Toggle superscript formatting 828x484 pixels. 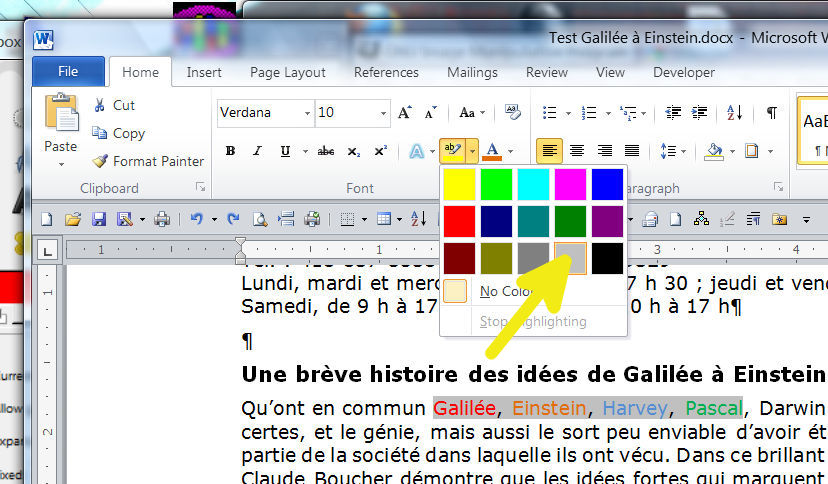[x=381, y=151]
